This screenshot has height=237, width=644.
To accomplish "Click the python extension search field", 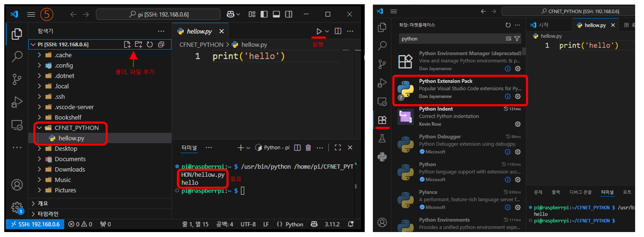I will point(452,39).
